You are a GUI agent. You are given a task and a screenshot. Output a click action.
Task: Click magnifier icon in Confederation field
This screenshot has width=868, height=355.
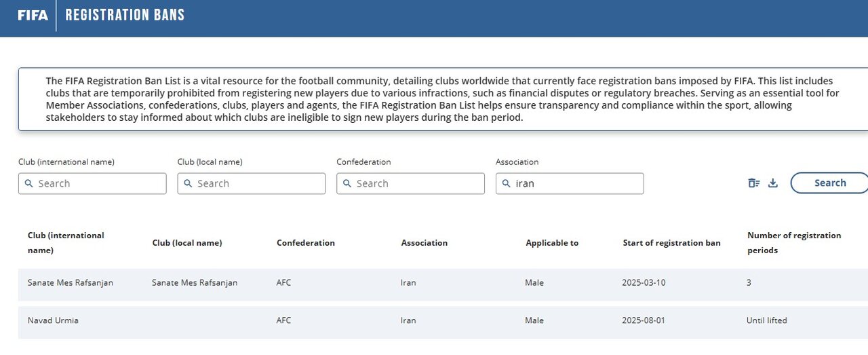347,183
